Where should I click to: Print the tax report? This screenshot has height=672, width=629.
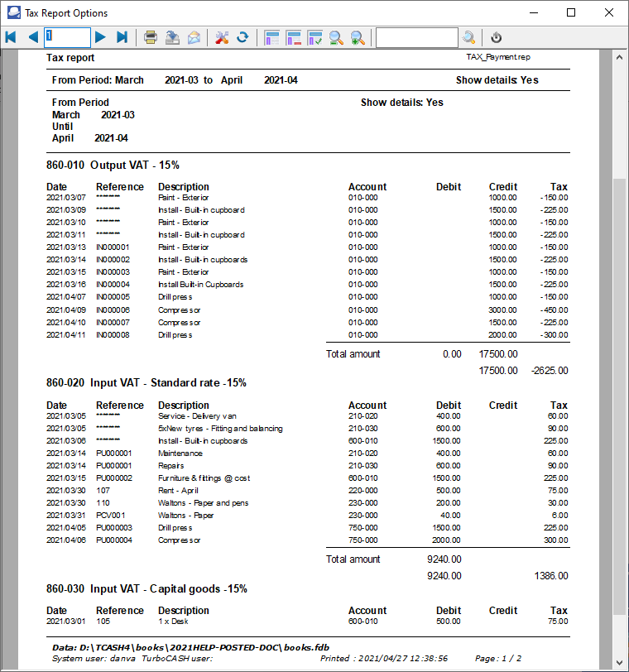tap(151, 37)
